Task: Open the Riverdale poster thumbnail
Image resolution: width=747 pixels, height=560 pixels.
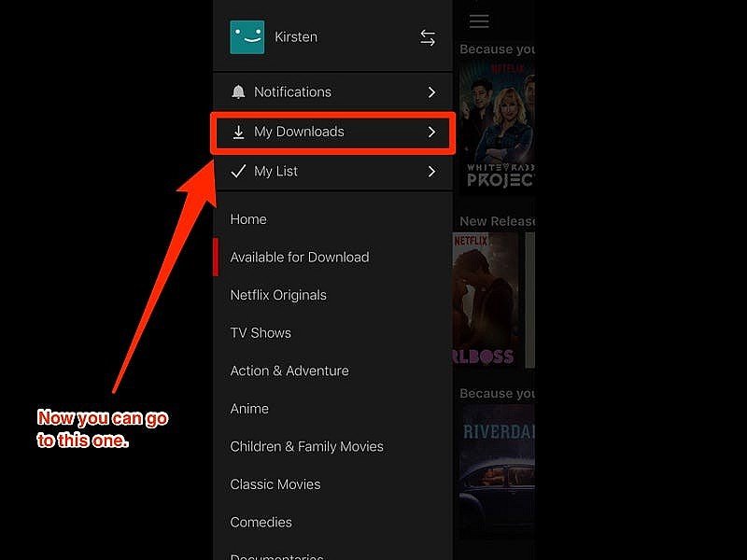Action: [x=497, y=471]
